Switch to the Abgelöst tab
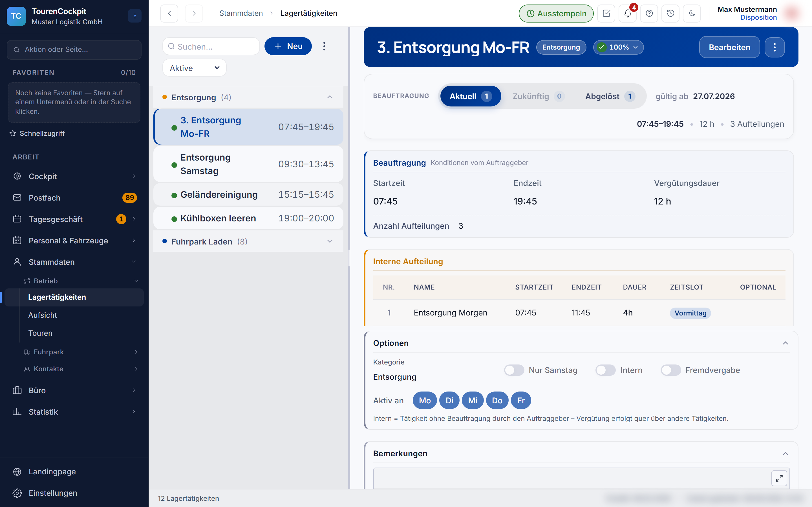 click(x=610, y=96)
